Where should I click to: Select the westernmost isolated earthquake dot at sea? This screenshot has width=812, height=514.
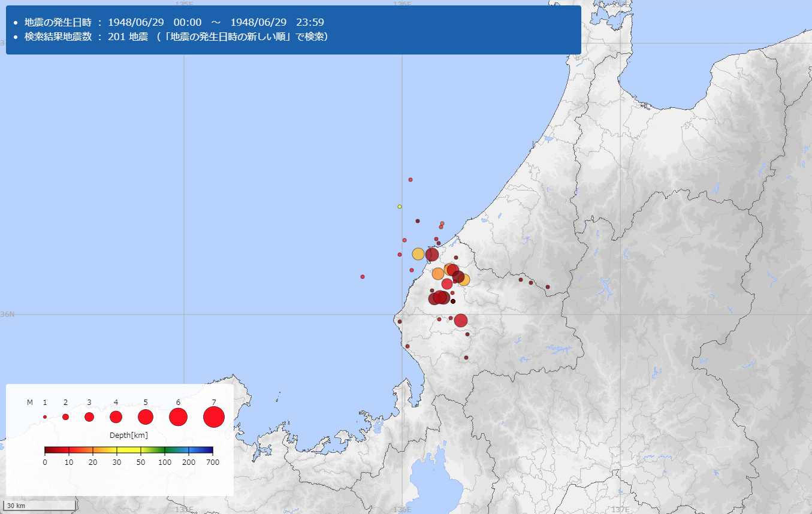363,277
